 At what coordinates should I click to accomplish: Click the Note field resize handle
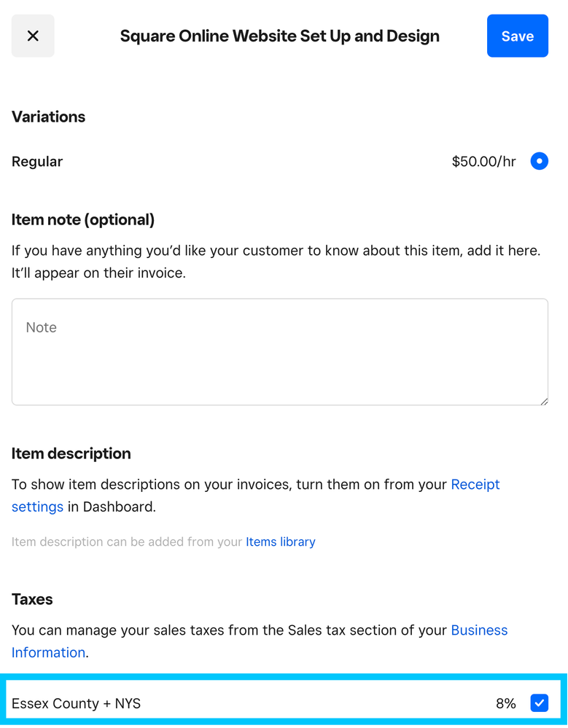tap(544, 401)
